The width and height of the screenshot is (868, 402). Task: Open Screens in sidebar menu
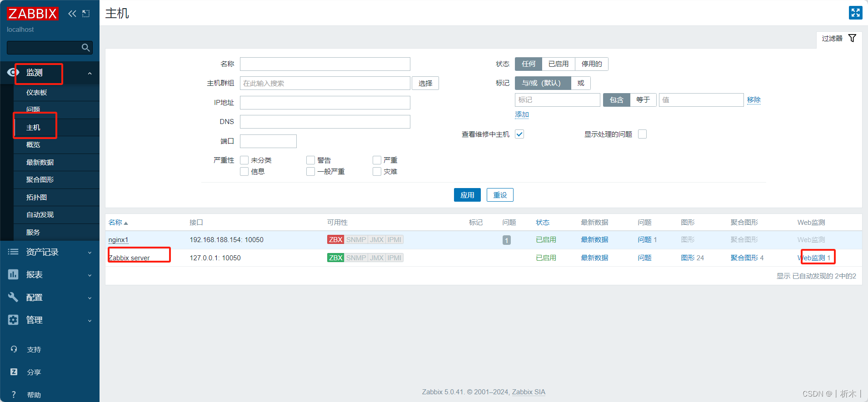tap(40, 180)
